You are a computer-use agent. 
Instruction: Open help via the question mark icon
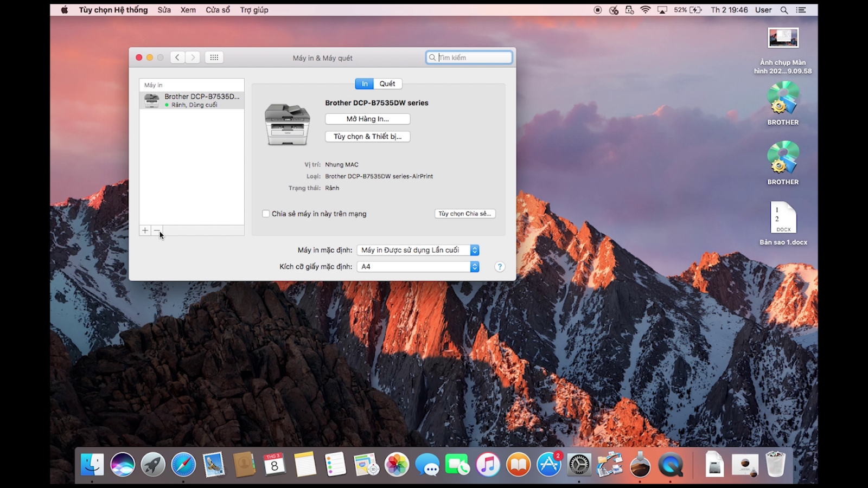coord(499,266)
